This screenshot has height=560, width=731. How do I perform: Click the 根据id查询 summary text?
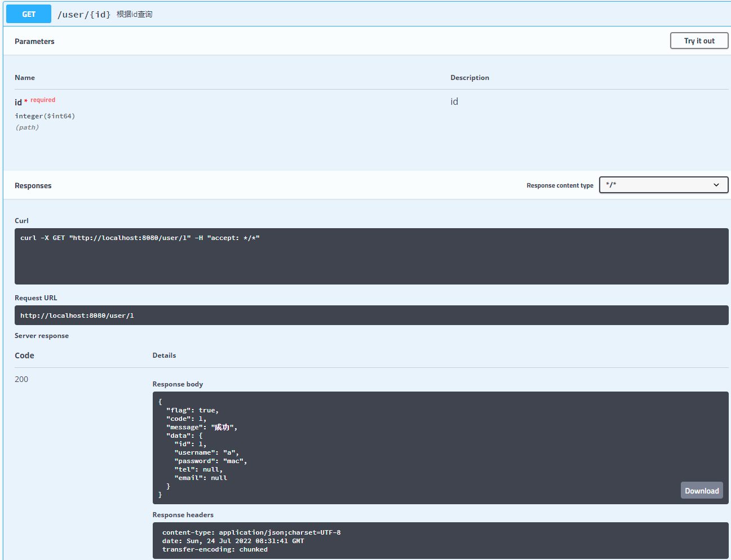point(134,14)
